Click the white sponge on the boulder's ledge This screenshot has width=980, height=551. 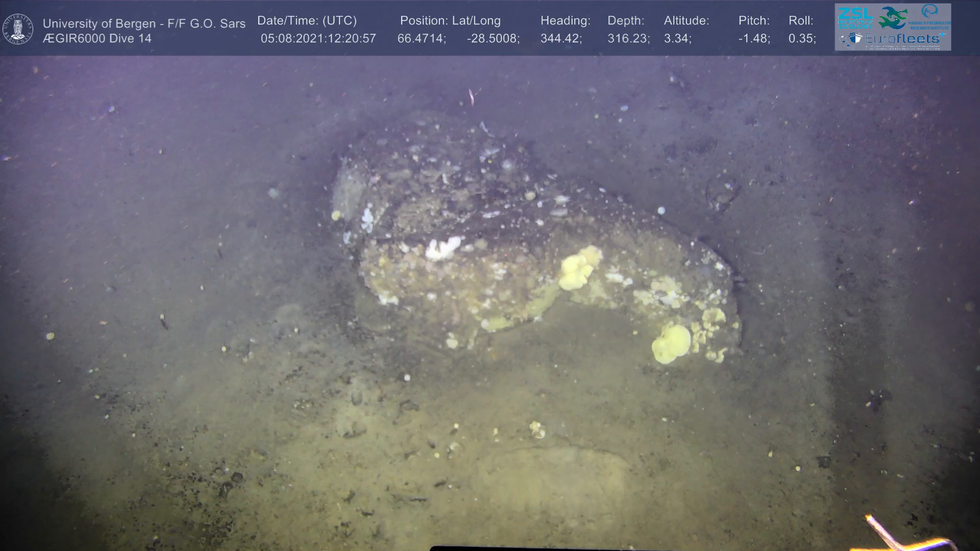coord(442,248)
